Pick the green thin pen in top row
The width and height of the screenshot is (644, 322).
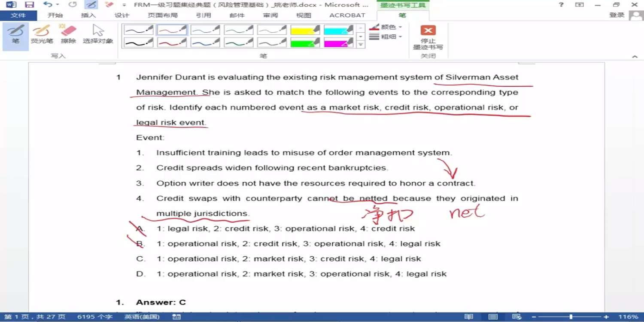tap(239, 30)
